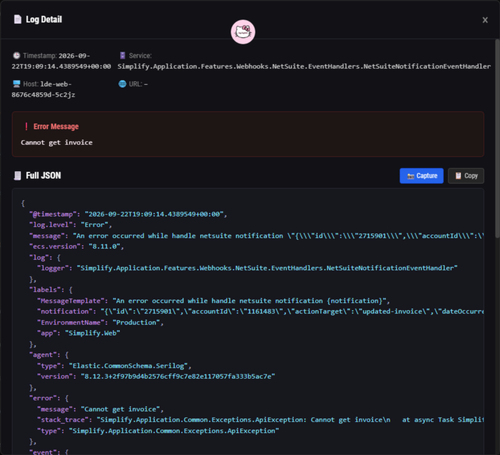Click the Full JSON section icon
Screen dimensions: 500x455
(x=17, y=176)
